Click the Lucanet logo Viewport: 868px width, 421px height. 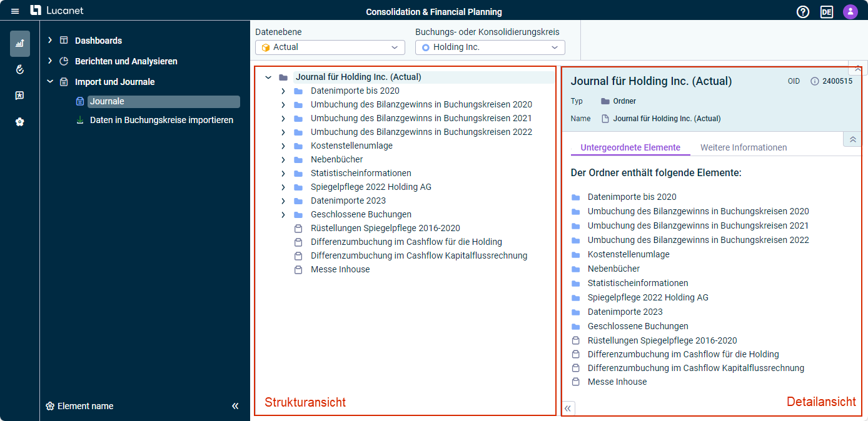[57, 11]
